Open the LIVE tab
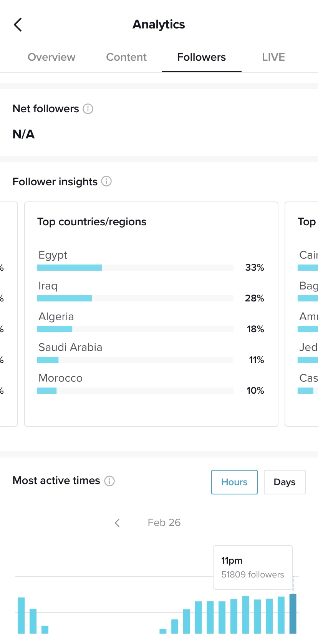 (273, 57)
